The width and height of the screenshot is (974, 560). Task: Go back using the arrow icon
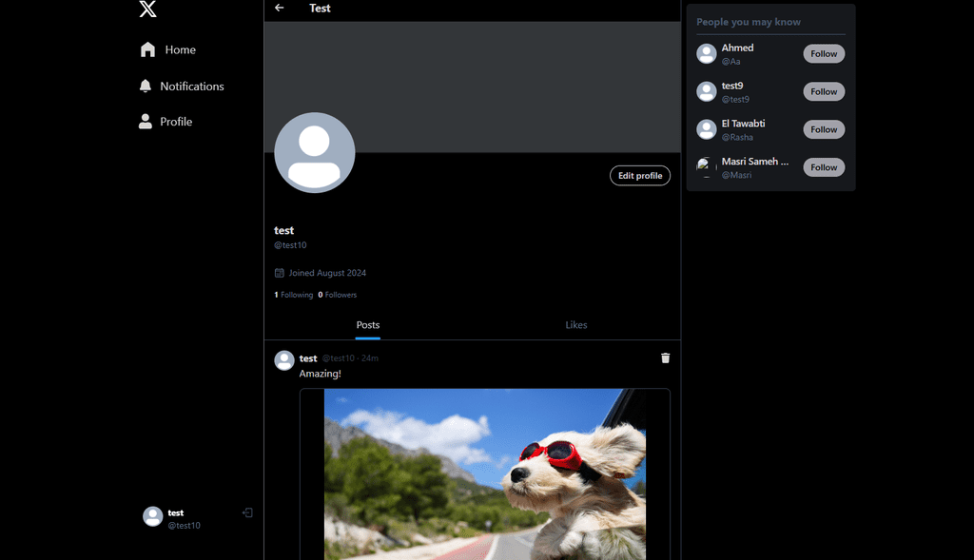coord(280,8)
